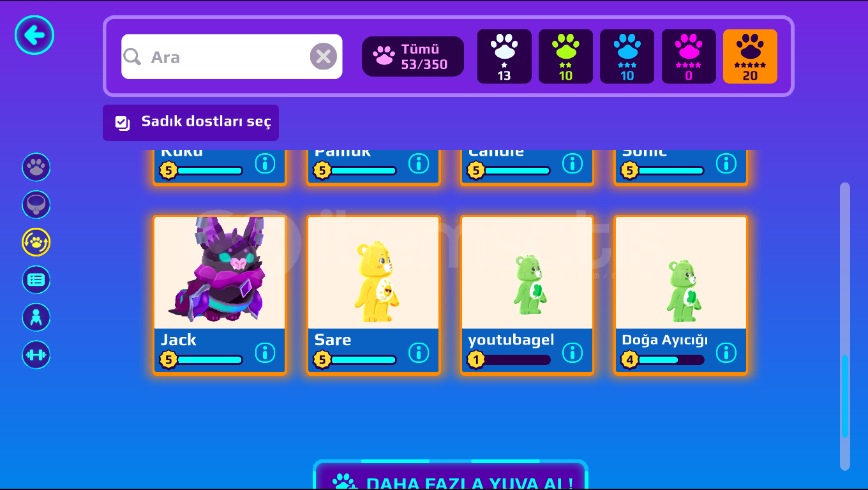This screenshot has height=490, width=868.
Task: Show info for youtubagel pet
Action: tap(572, 352)
